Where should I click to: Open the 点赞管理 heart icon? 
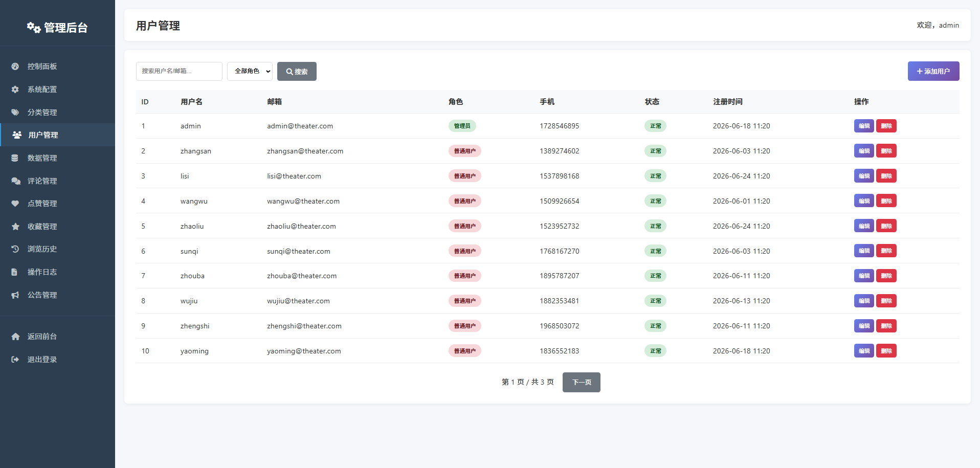point(15,204)
